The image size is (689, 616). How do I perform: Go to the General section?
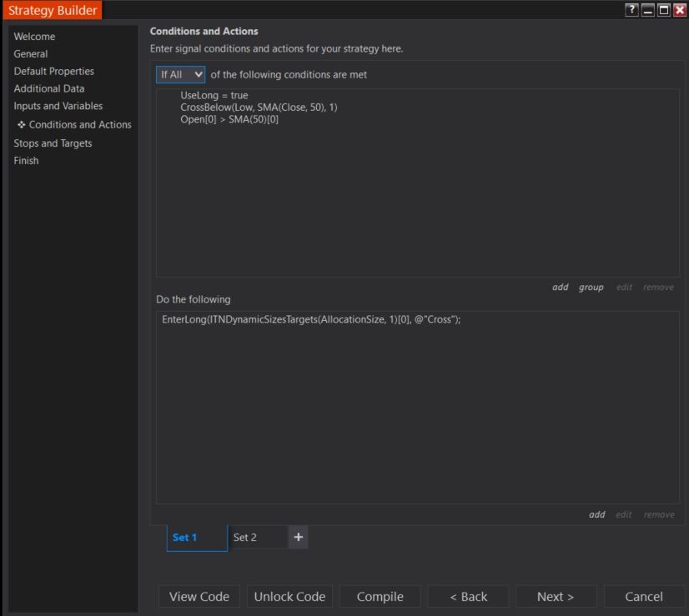31,54
